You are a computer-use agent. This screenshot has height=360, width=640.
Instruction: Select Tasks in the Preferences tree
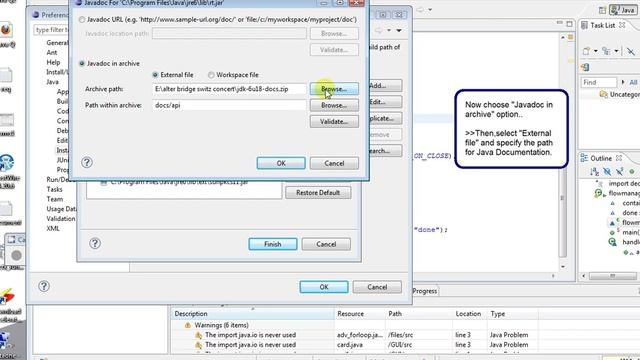point(54,189)
